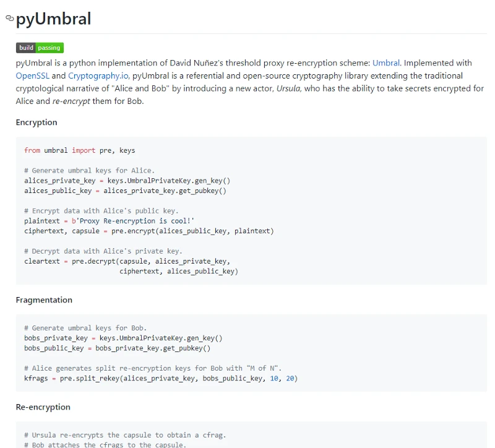This screenshot has height=448, width=495.
Task: Click the 'from umbral import pre, keys' line
Action: (x=80, y=150)
